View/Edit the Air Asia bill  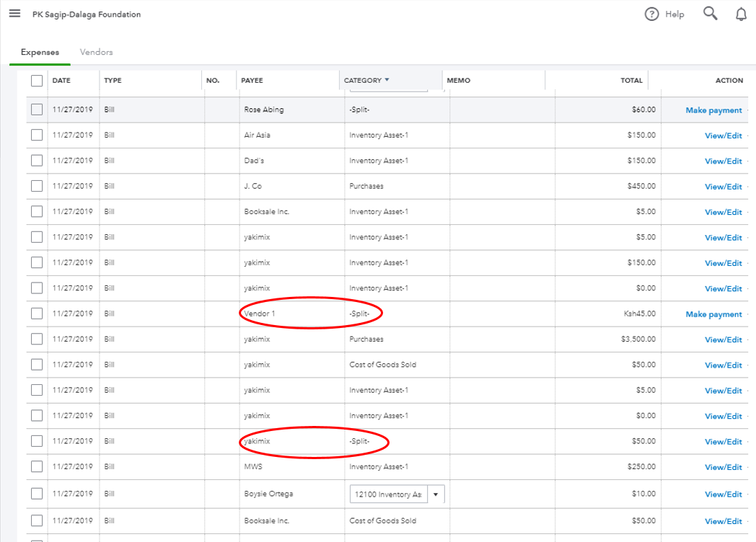click(x=723, y=135)
